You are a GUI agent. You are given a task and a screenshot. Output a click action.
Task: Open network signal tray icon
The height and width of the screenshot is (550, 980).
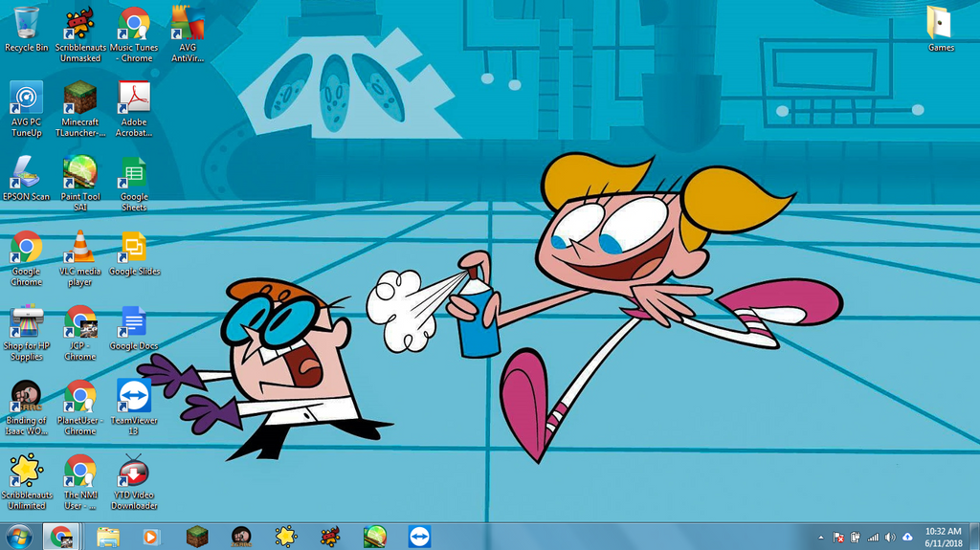[x=873, y=538]
